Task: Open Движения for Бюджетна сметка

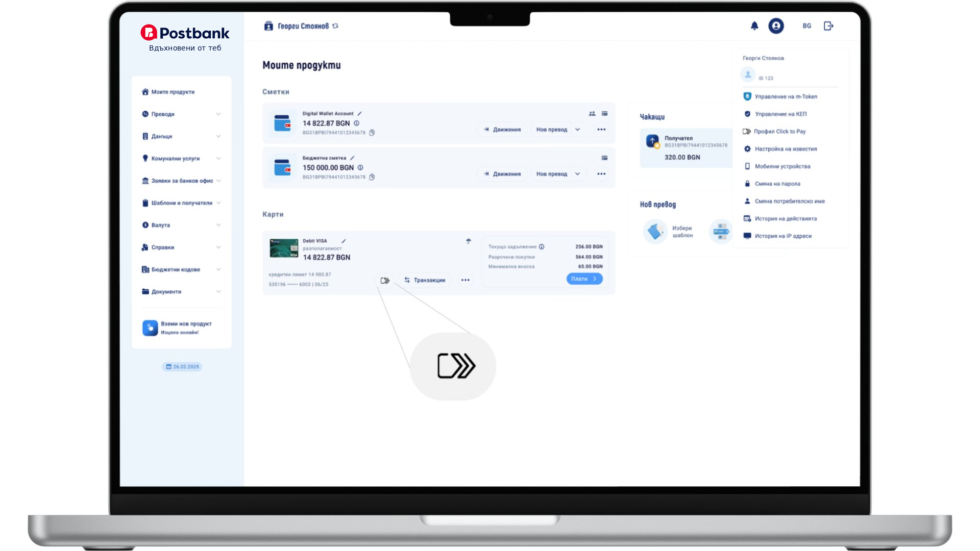Action: 502,174
